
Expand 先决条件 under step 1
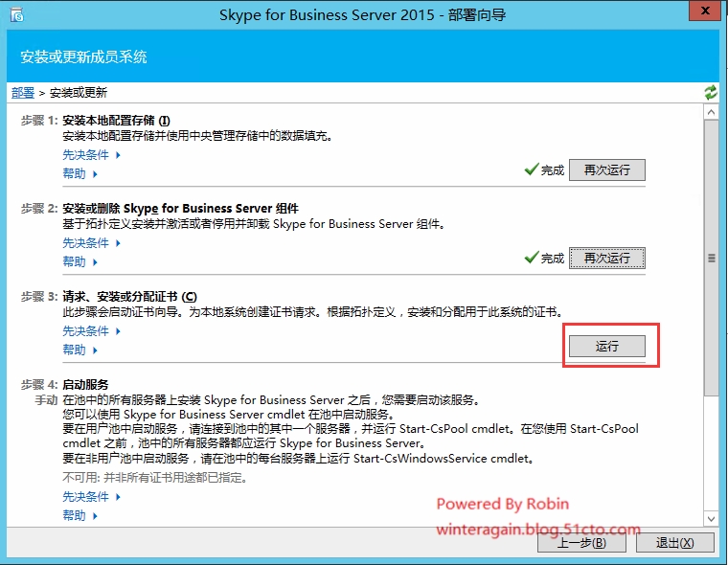pos(91,154)
